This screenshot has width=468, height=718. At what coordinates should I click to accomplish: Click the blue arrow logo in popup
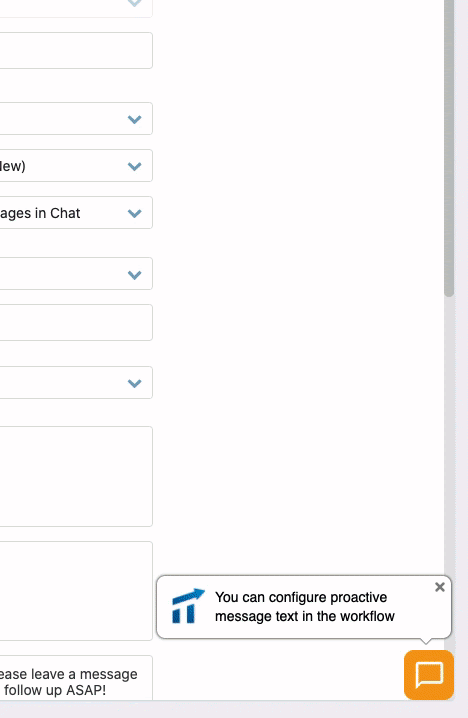coord(188,606)
